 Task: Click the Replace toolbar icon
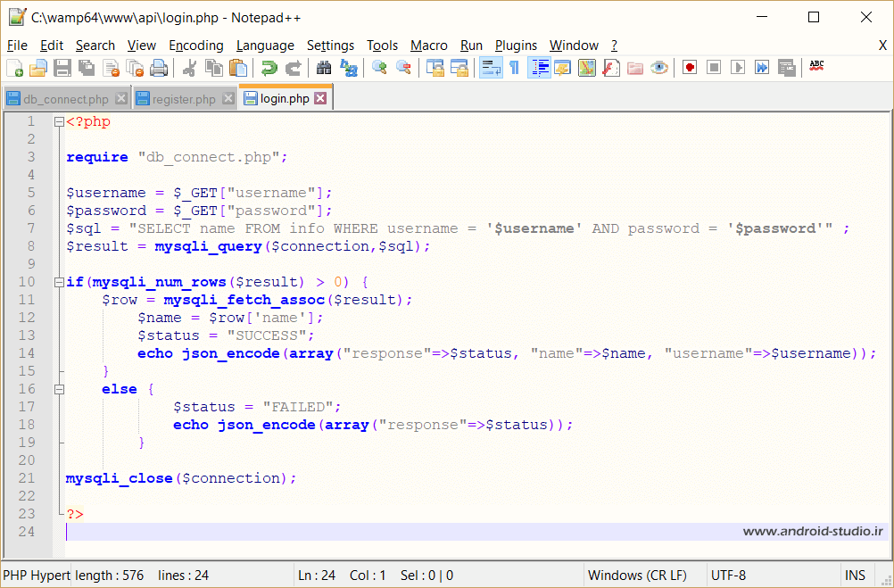coord(348,68)
